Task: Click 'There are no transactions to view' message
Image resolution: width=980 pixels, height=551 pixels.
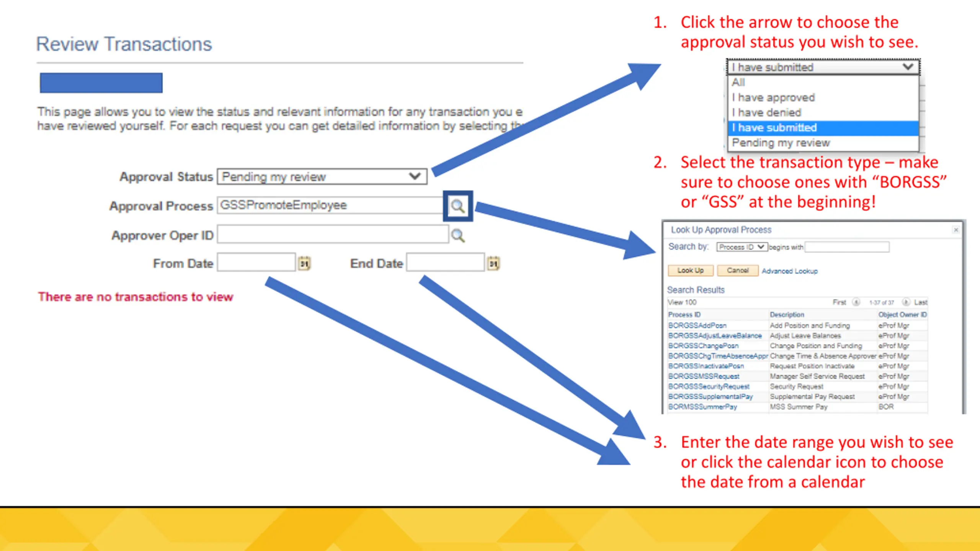Action: coord(136,297)
